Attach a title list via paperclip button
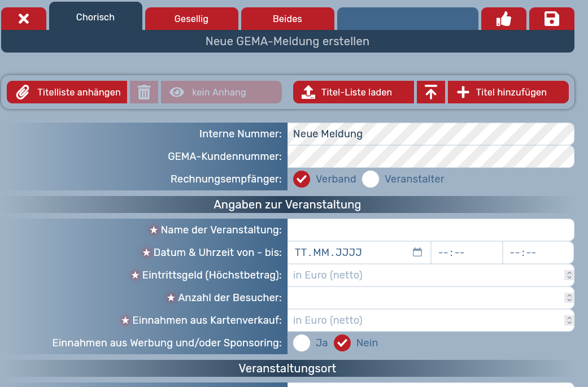This screenshot has height=387, width=588. coord(67,92)
